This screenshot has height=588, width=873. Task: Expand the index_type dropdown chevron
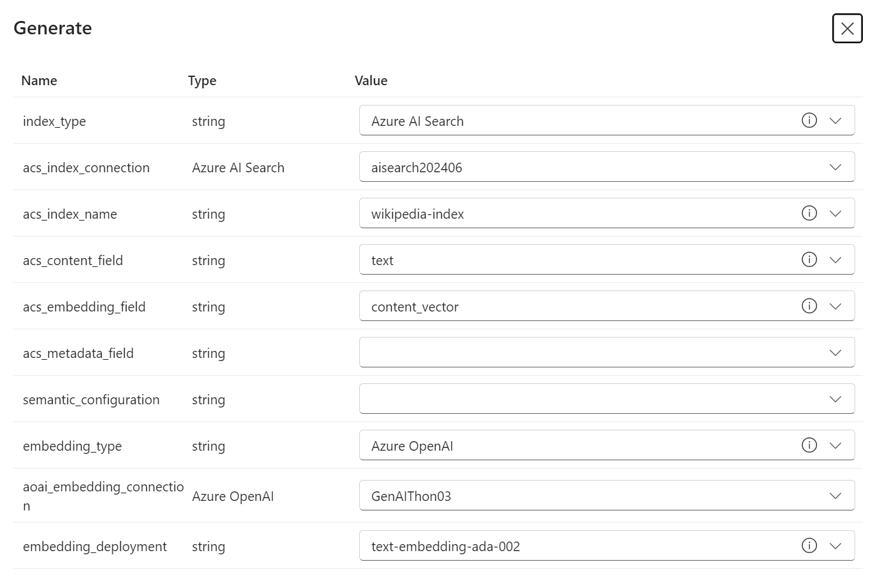(x=835, y=121)
